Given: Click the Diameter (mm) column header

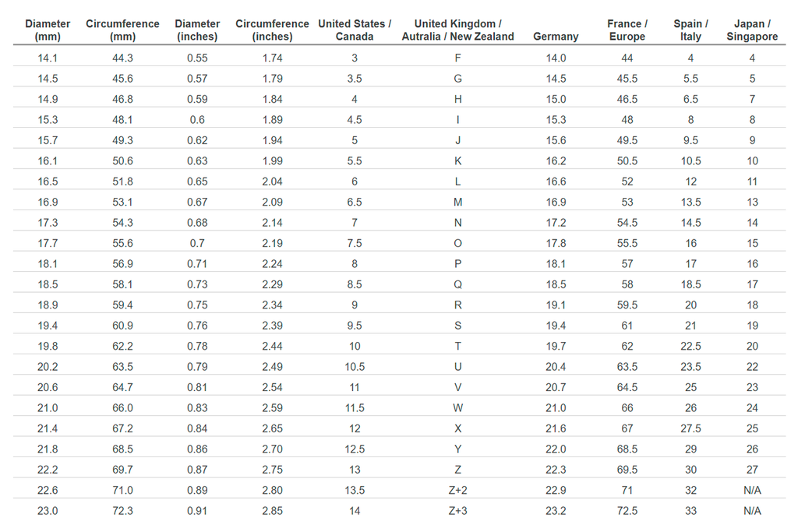Looking at the screenshot, I should (48, 30).
